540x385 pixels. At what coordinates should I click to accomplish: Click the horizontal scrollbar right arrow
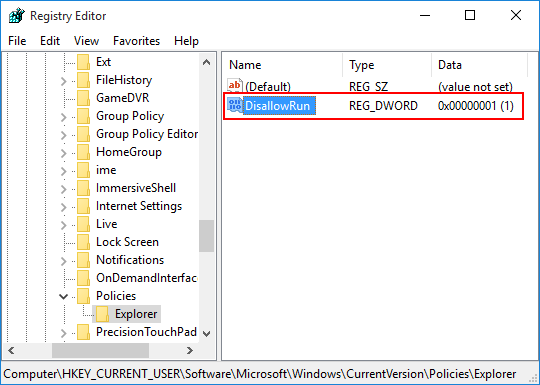(x=190, y=351)
